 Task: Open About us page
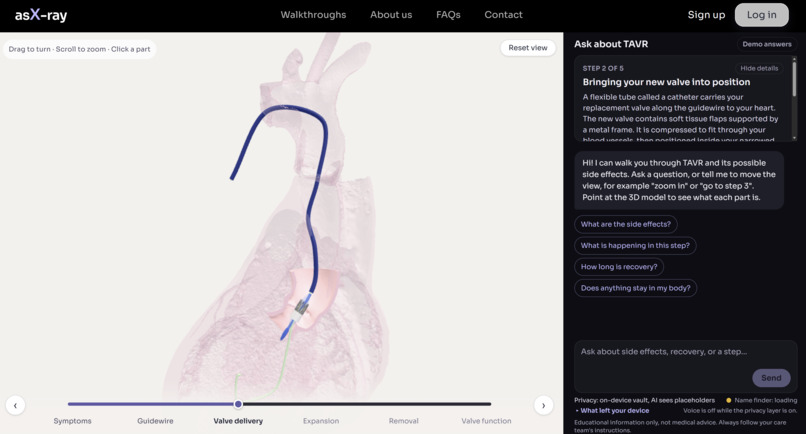coord(391,15)
